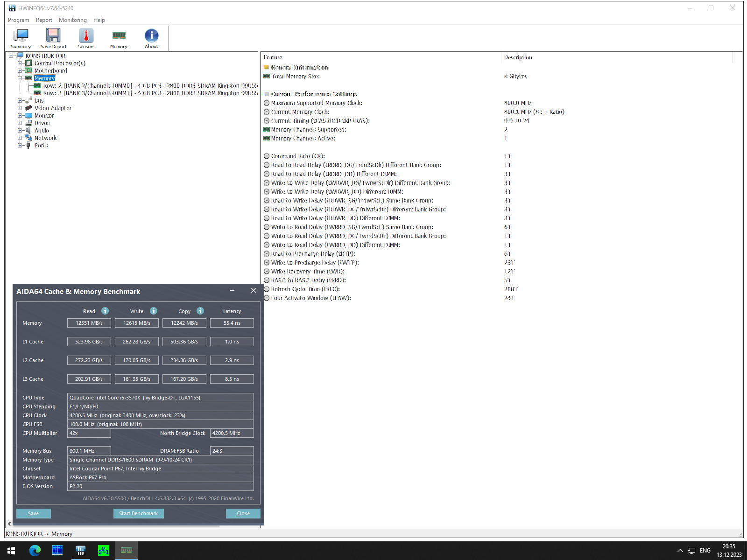Select the highlighted Memory tree item
747x560 pixels.
[x=44, y=78]
